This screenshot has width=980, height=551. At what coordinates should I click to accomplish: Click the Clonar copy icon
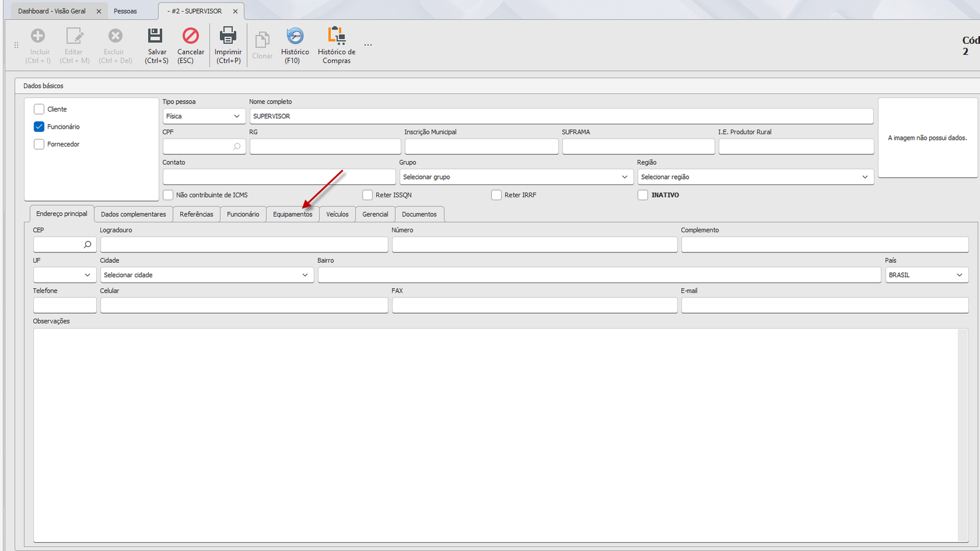click(x=262, y=40)
